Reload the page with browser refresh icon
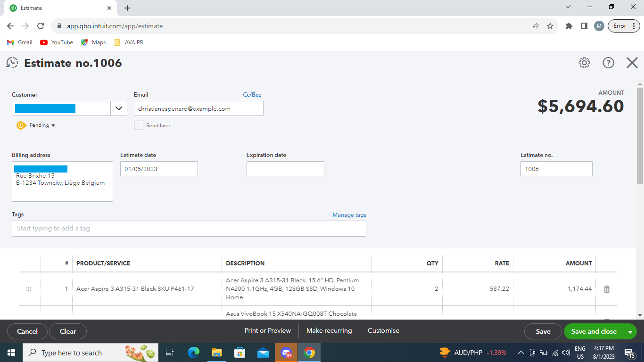 point(41,26)
